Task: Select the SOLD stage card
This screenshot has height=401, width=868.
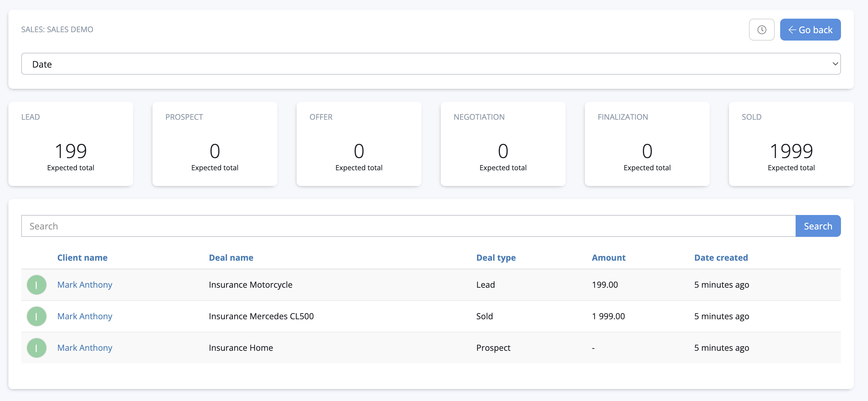Action: pyautogui.click(x=791, y=144)
